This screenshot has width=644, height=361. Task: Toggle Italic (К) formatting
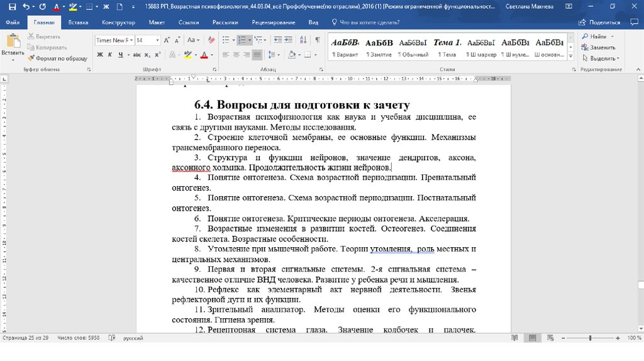(110, 55)
